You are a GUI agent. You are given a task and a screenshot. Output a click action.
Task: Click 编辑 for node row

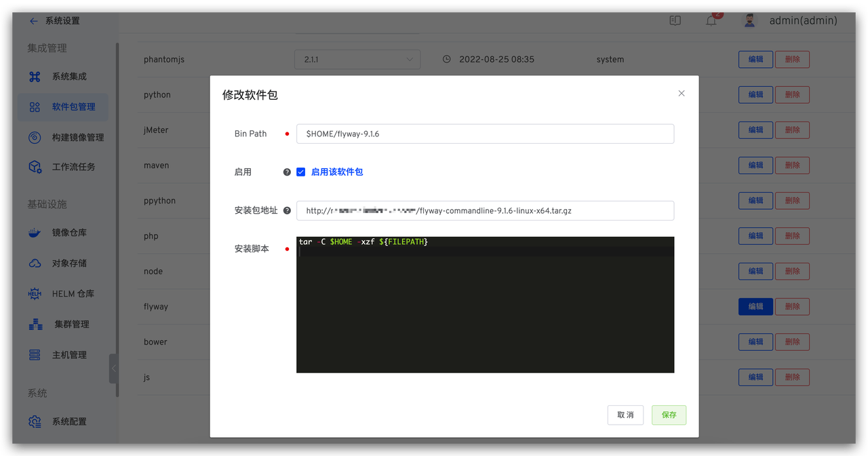755,271
